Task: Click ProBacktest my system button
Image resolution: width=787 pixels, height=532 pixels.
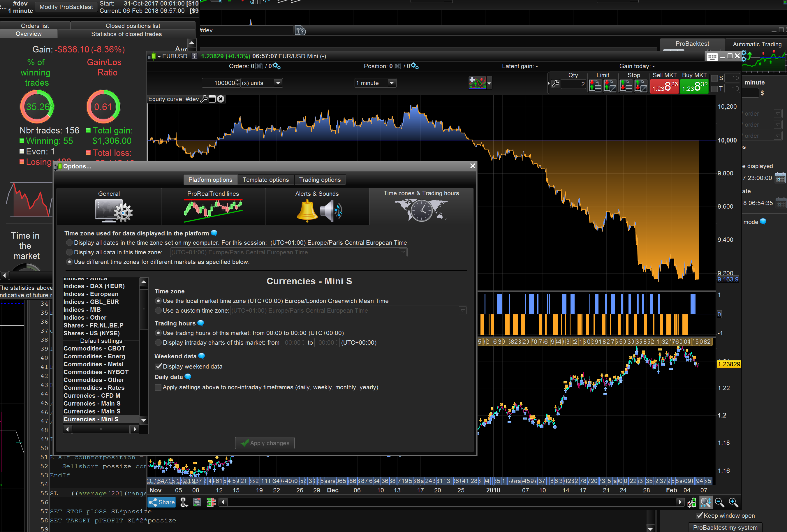Action: tap(725, 527)
